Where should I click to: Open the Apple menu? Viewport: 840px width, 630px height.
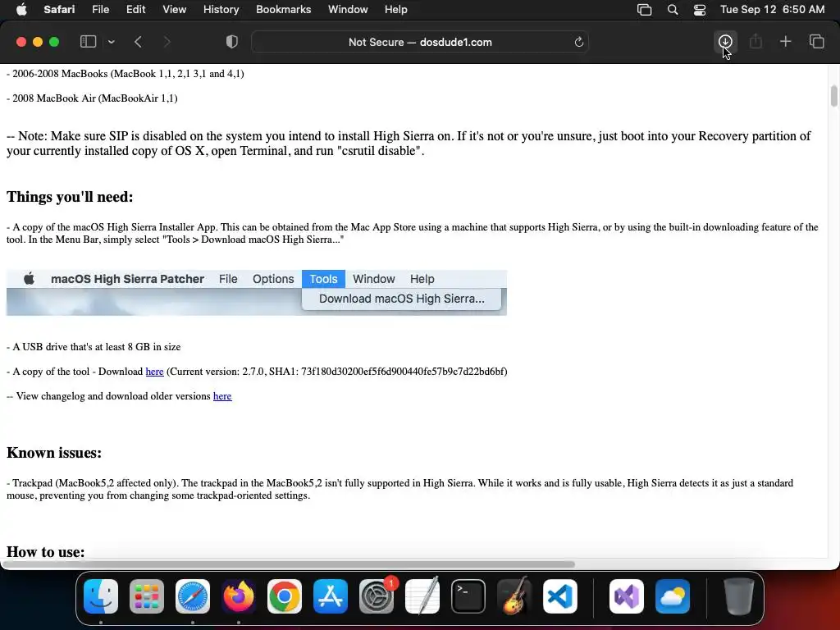[21, 10]
